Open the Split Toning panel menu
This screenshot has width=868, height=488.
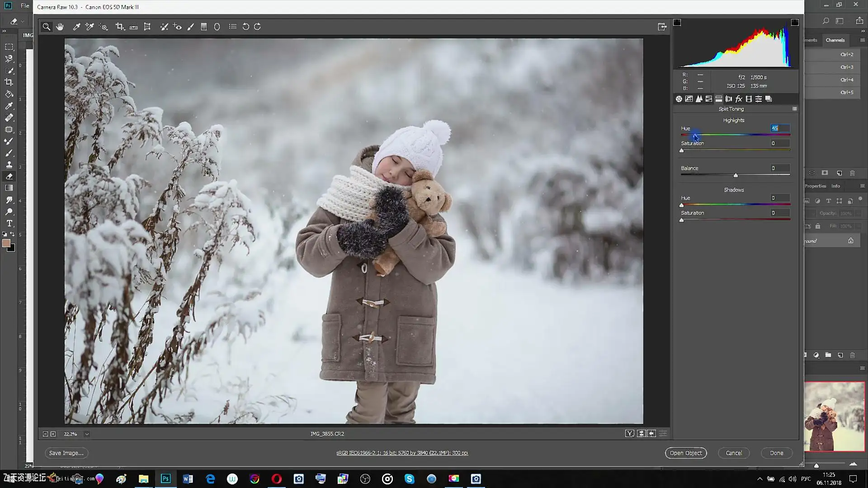[794, 109]
